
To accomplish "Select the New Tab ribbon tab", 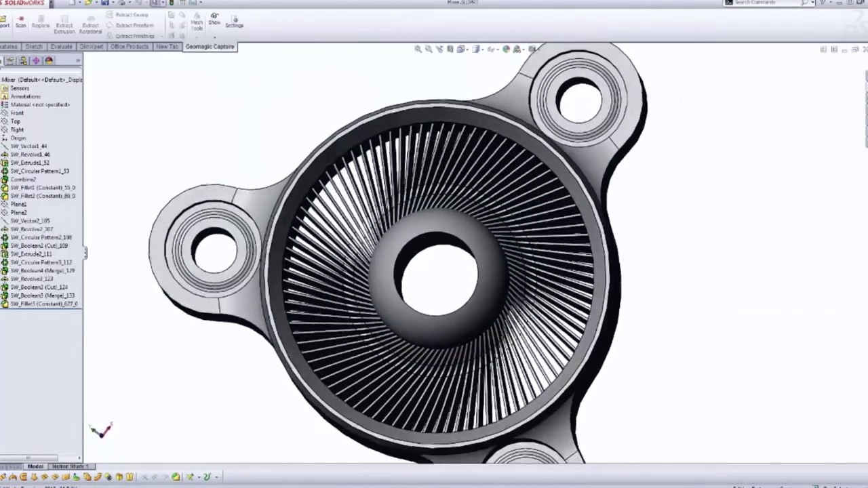I will (x=167, y=47).
